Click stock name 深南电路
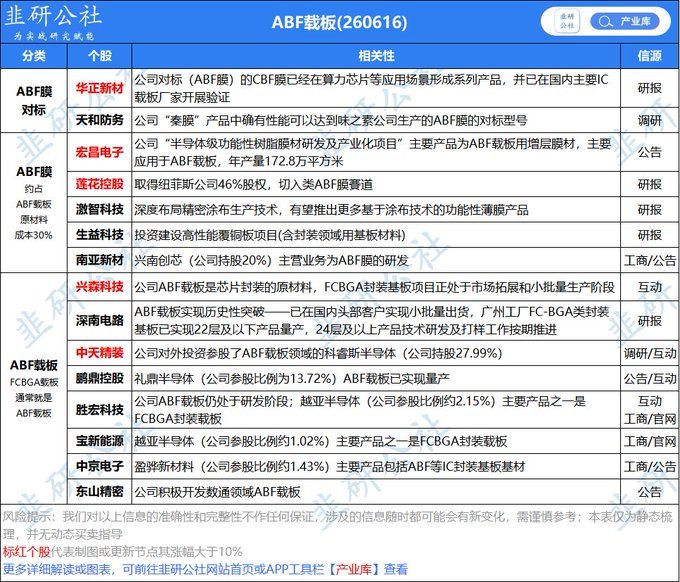 coord(100,320)
